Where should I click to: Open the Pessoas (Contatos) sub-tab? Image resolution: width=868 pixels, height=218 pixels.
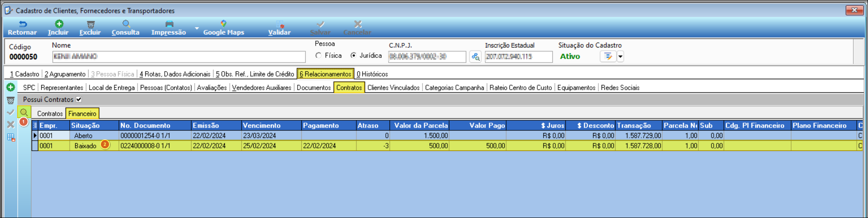pyautogui.click(x=166, y=88)
